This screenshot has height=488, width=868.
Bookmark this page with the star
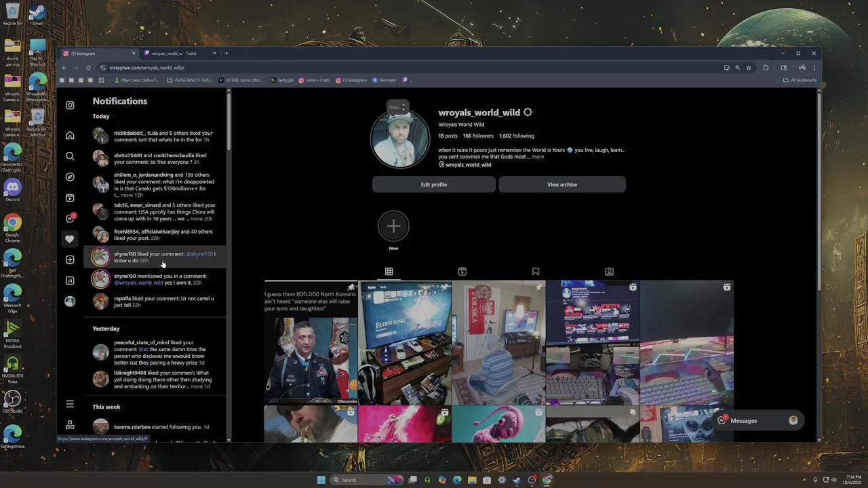749,68
